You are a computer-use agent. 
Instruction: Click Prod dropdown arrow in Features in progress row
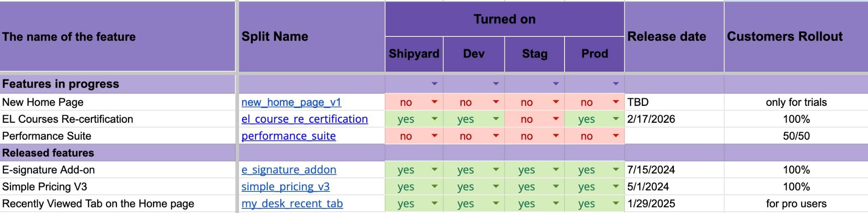click(616, 84)
